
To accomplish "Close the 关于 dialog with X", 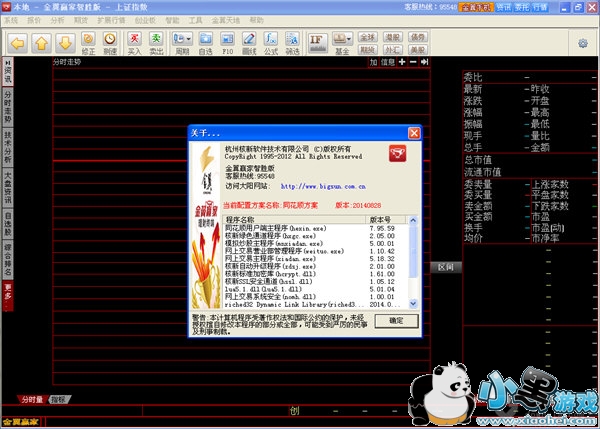I will (x=414, y=133).
